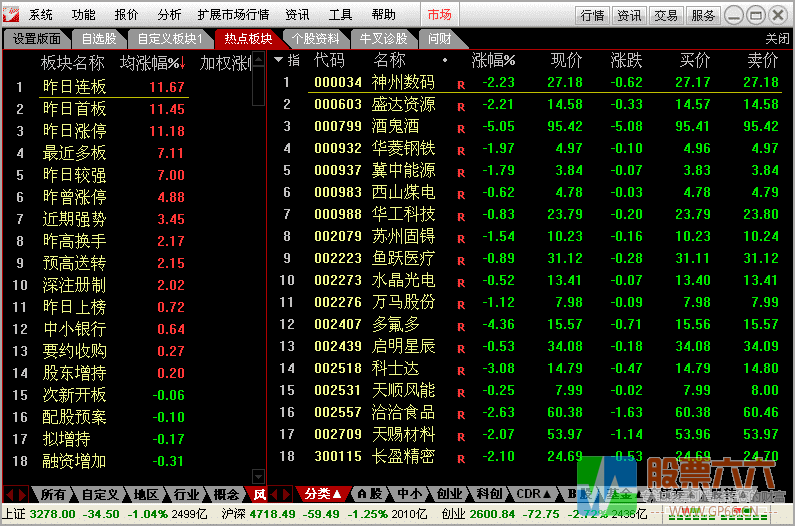Screen dimensions: 795x526
Task: Open the 帮助 menu
Action: [x=383, y=15]
